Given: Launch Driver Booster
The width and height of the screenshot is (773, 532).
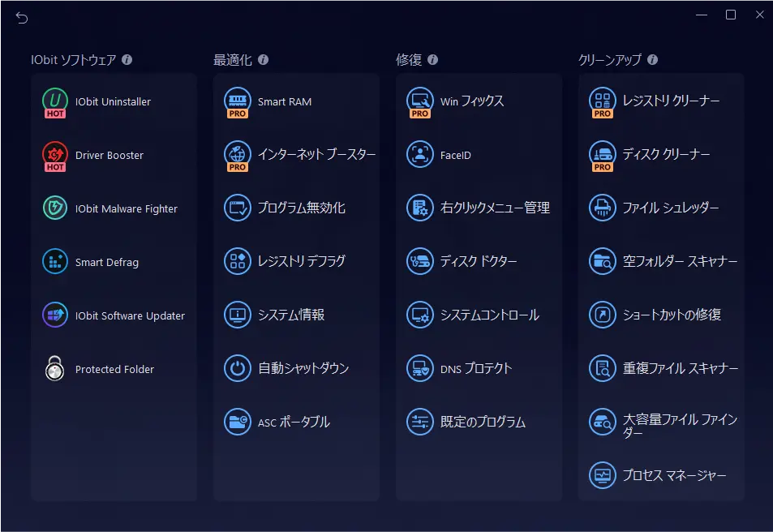Looking at the screenshot, I should [x=96, y=154].
